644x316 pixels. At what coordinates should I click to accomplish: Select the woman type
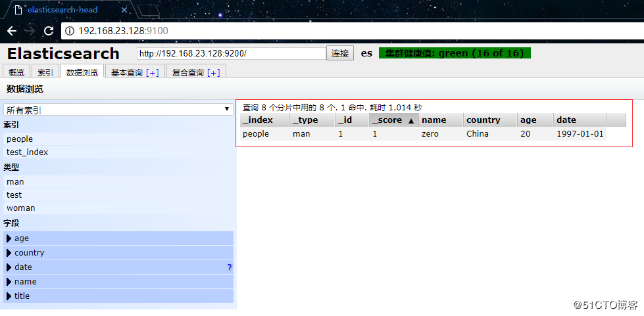(x=118, y=208)
